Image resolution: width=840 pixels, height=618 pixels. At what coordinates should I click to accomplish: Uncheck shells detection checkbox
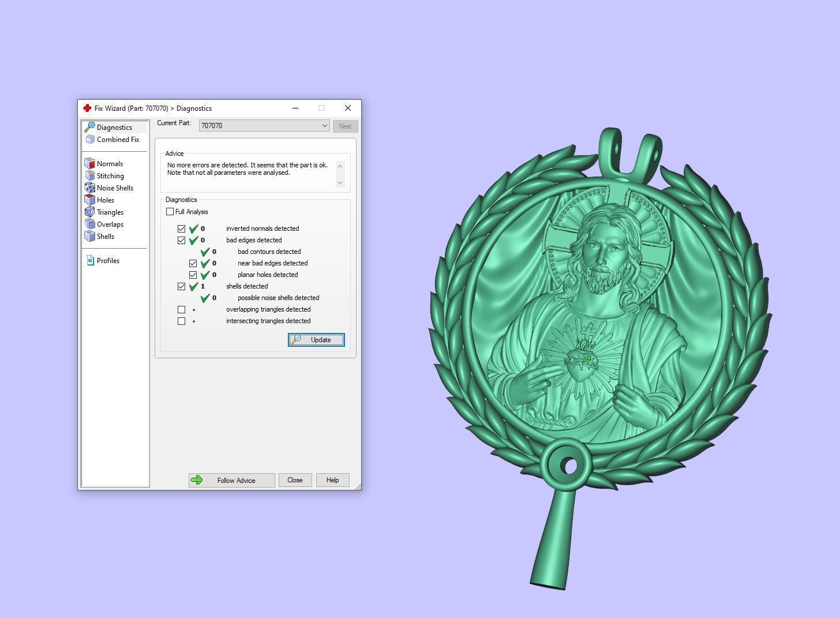pos(182,286)
